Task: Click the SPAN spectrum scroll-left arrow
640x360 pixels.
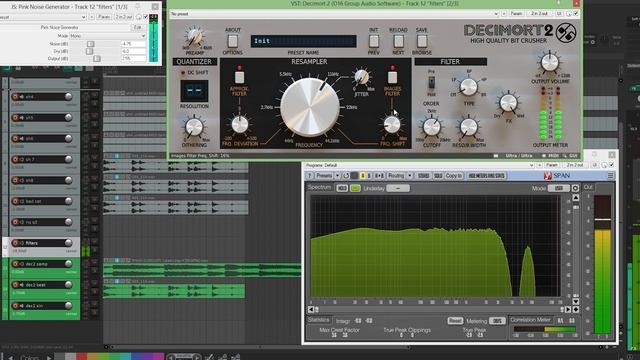Action: pyautogui.click(x=311, y=309)
